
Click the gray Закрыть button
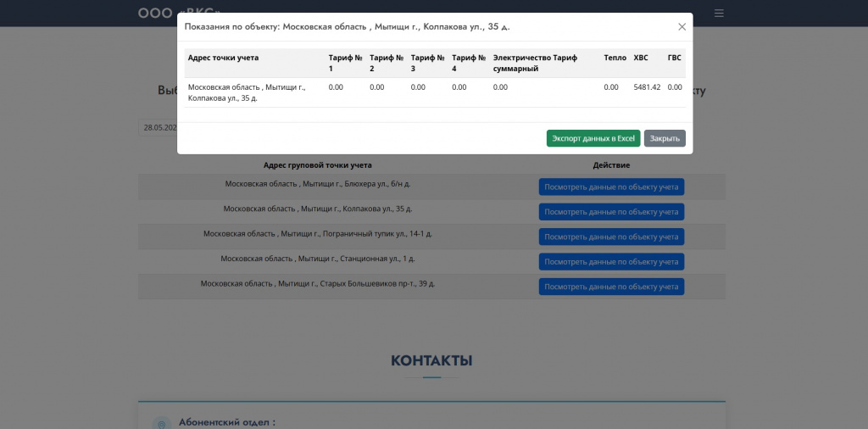tap(665, 138)
